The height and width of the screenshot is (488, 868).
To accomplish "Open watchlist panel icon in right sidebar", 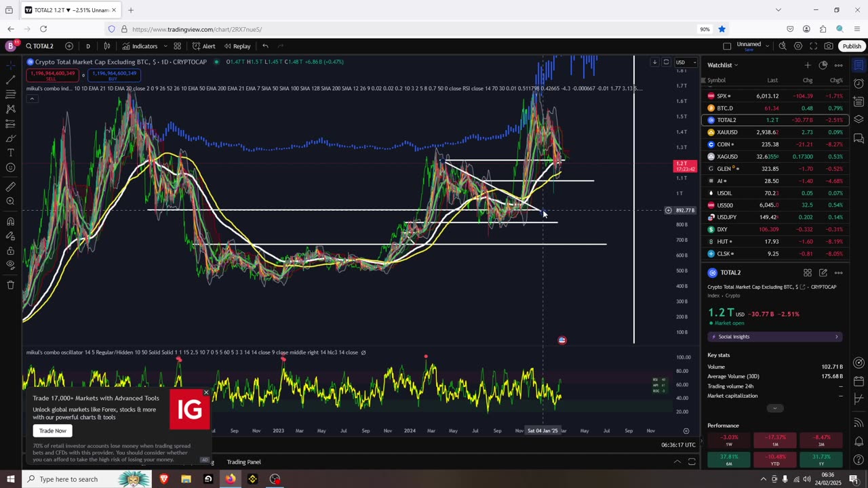I will (x=859, y=66).
